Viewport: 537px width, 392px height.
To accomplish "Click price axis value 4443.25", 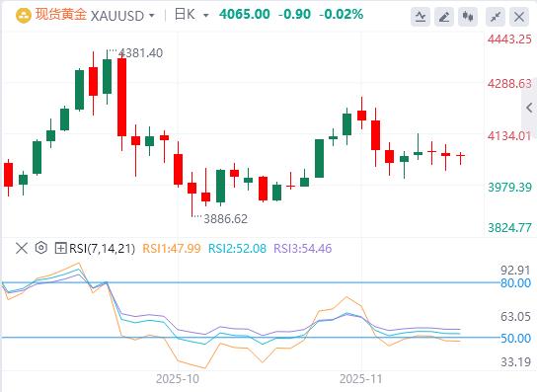I will [510, 39].
